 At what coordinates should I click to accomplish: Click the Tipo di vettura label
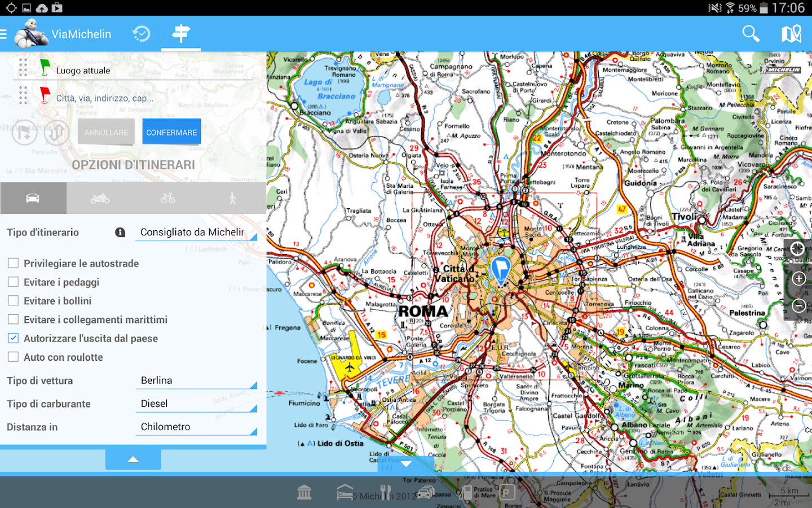pos(40,381)
